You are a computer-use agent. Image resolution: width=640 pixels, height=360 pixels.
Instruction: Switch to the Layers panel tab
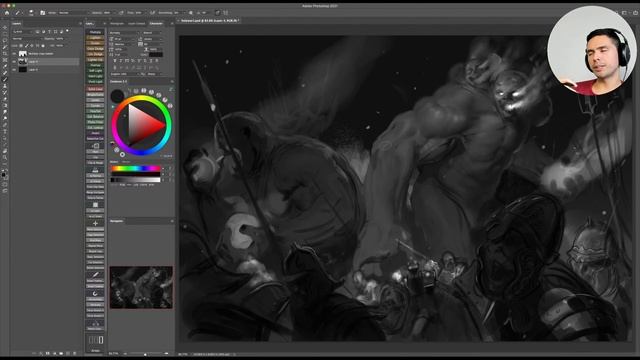click(x=16, y=23)
